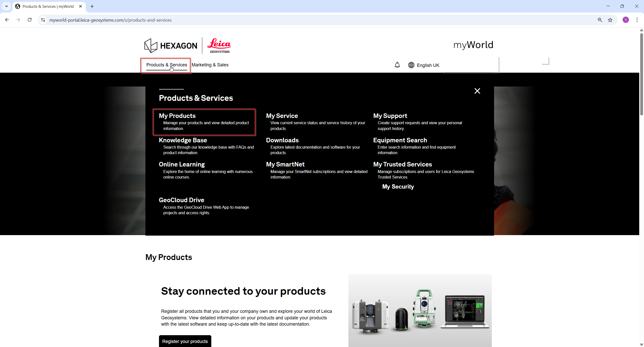Click the notification bell icon
The height and width of the screenshot is (347, 644).
coord(397,65)
